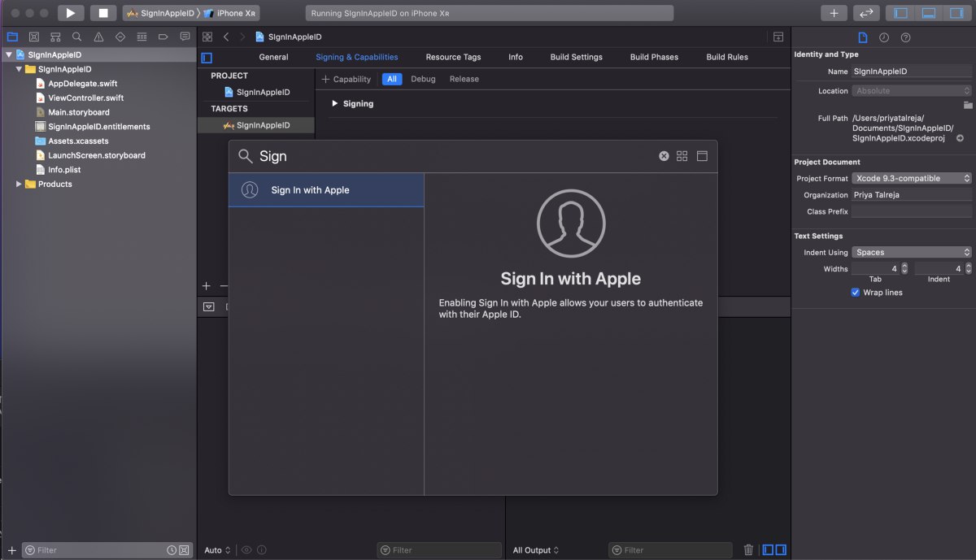Switch capability library to grid view
Screen dimensions: 976x560
point(682,156)
